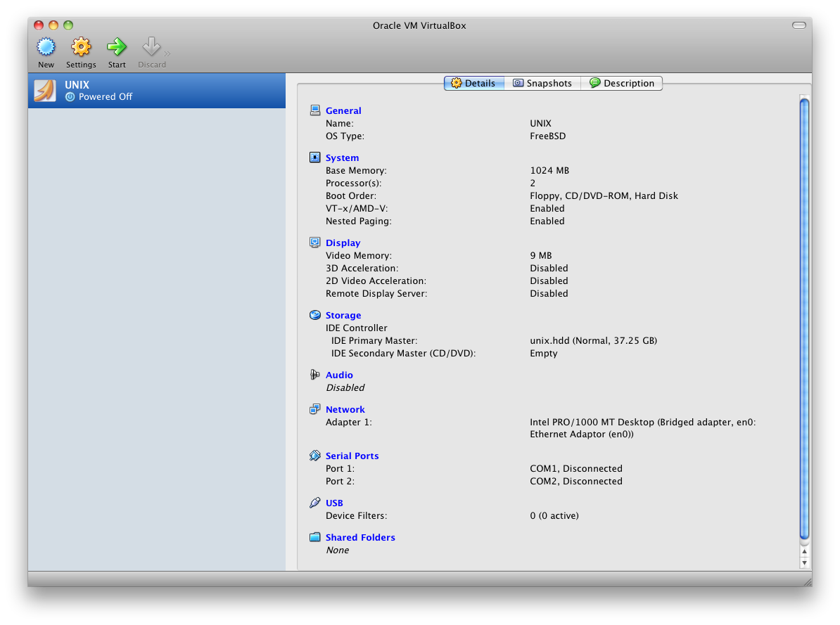This screenshot has height=625, width=840.
Task: Click the Network settings link
Action: [x=345, y=408]
